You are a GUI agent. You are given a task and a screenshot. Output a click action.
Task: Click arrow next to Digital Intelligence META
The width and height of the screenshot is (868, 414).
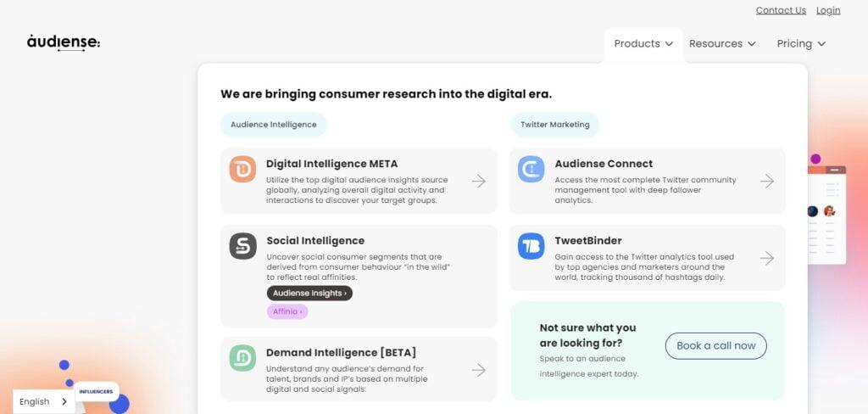point(479,182)
